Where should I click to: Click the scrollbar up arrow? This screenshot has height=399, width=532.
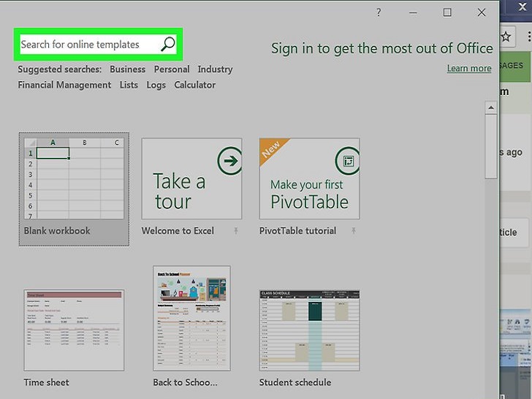[x=491, y=108]
